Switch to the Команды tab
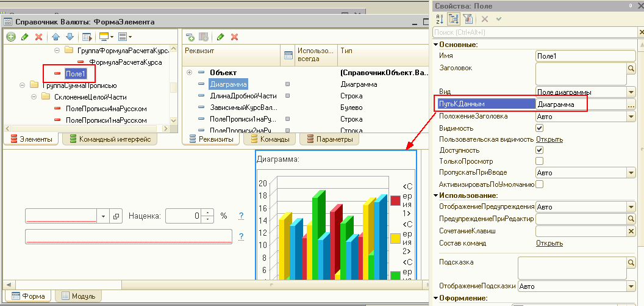The height and width of the screenshot is (306, 644). [268, 139]
